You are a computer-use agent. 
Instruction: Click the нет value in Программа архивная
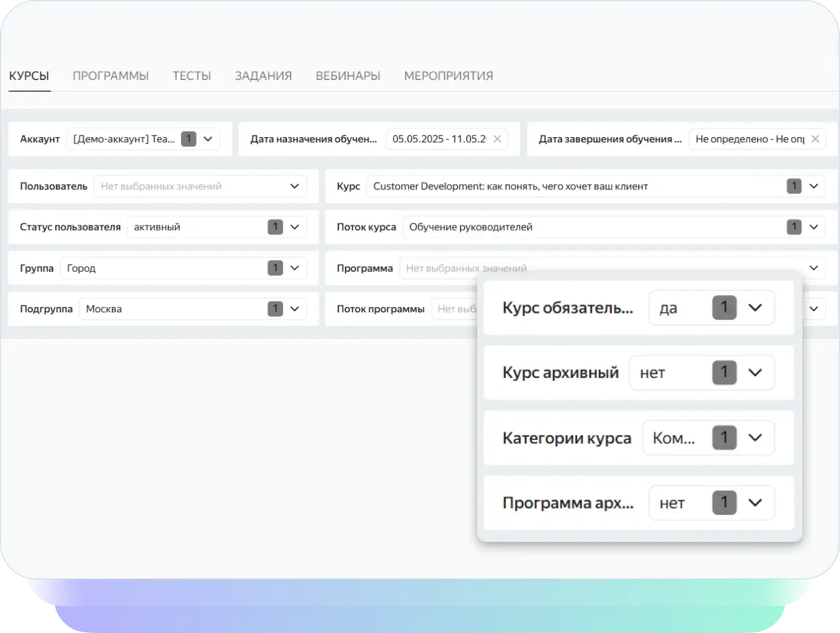click(x=672, y=503)
